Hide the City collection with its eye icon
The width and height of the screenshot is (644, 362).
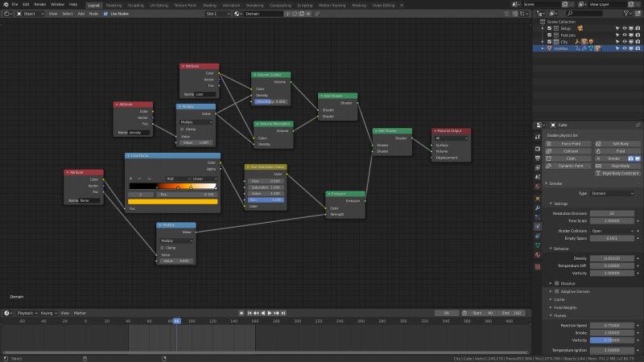coord(625,42)
